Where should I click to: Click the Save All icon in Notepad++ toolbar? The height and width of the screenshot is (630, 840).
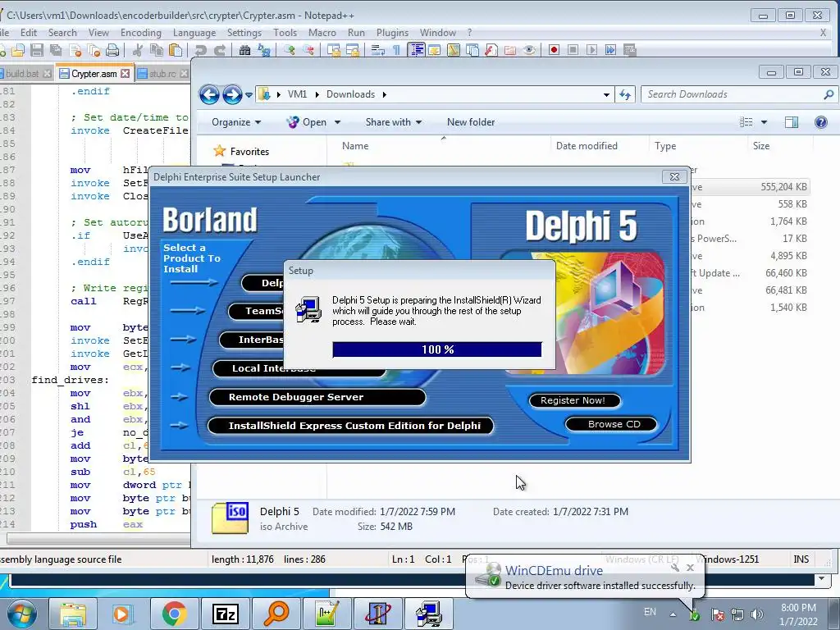coord(56,50)
